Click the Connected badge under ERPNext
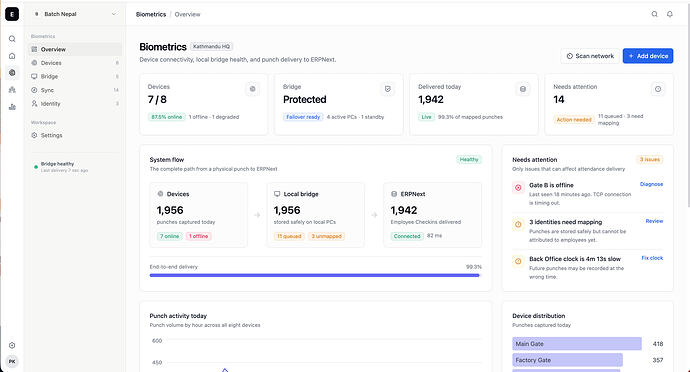 [x=407, y=236]
